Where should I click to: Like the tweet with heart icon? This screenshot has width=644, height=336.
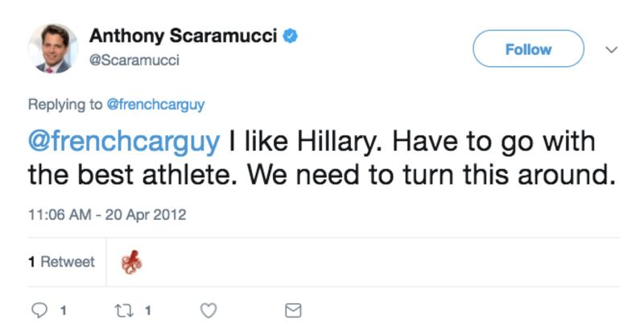pyautogui.click(x=209, y=310)
